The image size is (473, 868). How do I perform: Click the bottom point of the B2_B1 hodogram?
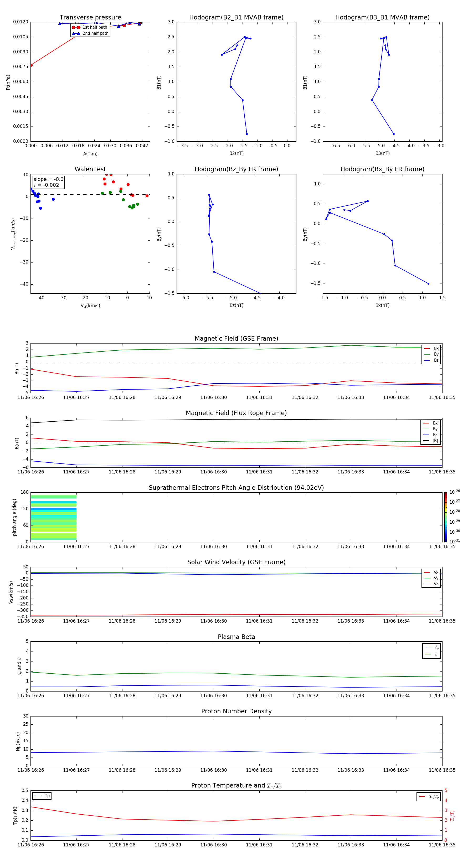[x=247, y=134]
